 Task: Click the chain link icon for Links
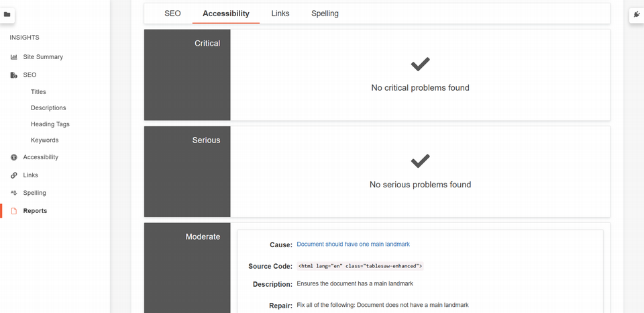click(x=14, y=175)
